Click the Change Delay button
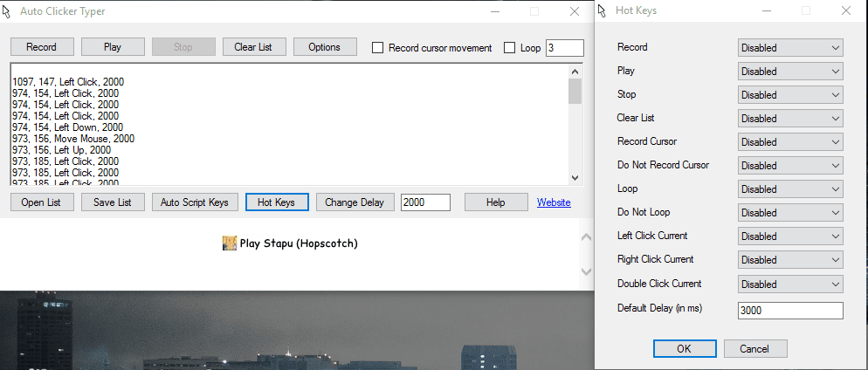Image resolution: width=868 pixels, height=370 pixels. [355, 202]
